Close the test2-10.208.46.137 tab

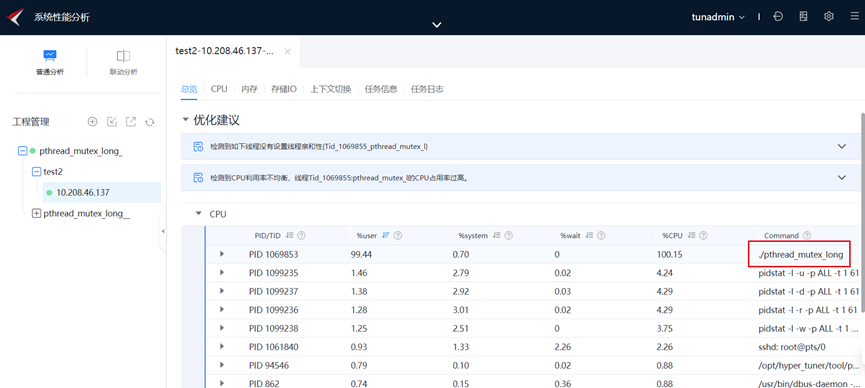(287, 51)
